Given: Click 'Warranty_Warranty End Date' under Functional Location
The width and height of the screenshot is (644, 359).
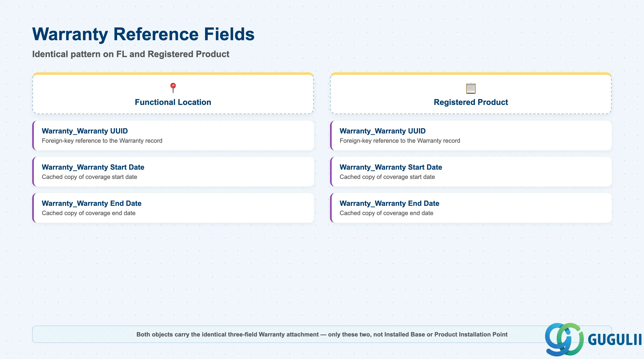Looking at the screenshot, I should click(x=92, y=203).
